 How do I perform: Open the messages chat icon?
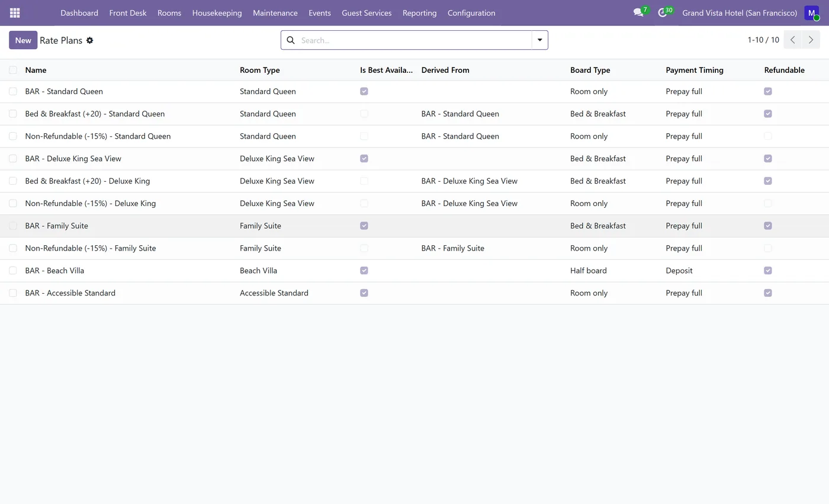[638, 12]
